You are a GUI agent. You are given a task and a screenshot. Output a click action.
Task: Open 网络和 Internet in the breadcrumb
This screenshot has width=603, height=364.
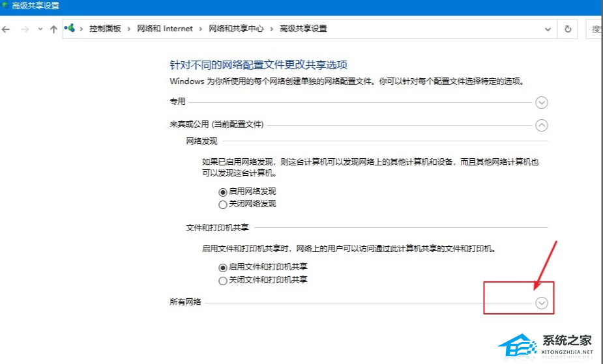165,29
